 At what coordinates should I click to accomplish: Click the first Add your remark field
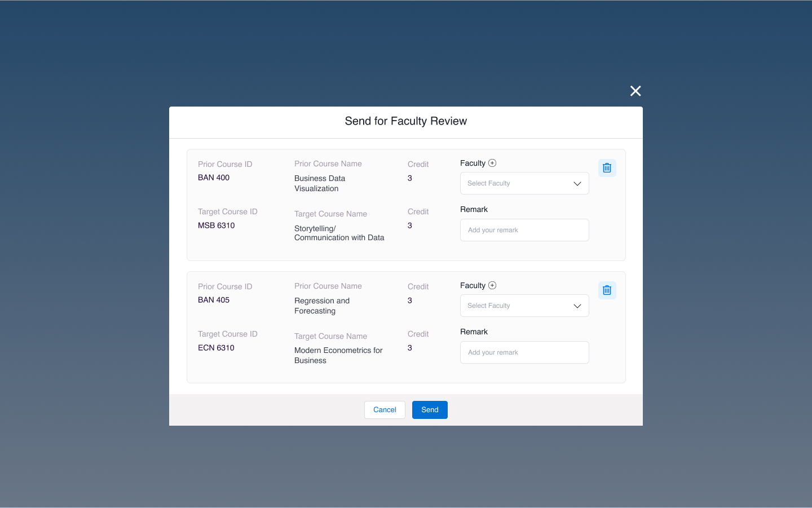pos(524,230)
